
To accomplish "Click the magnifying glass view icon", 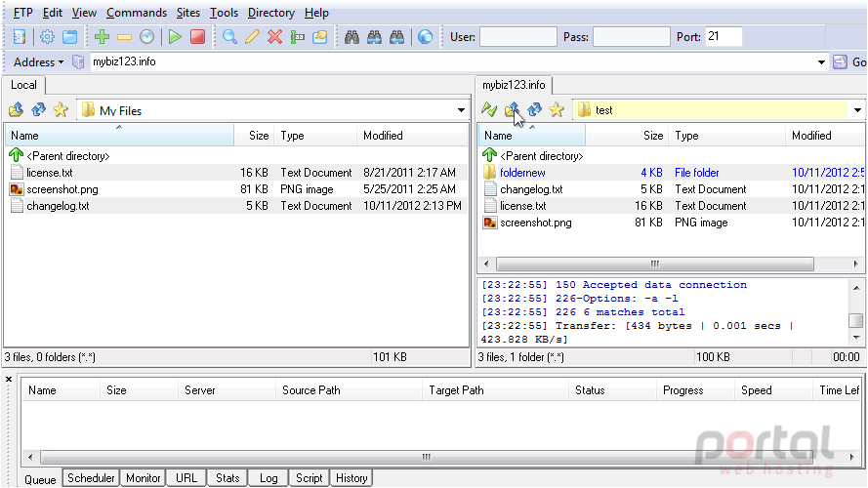I will (229, 37).
